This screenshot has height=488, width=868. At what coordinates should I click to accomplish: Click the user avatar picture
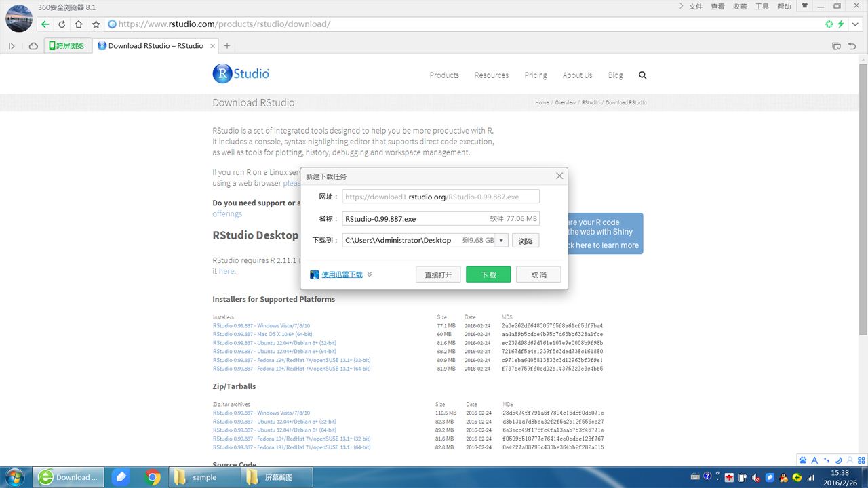(19, 18)
